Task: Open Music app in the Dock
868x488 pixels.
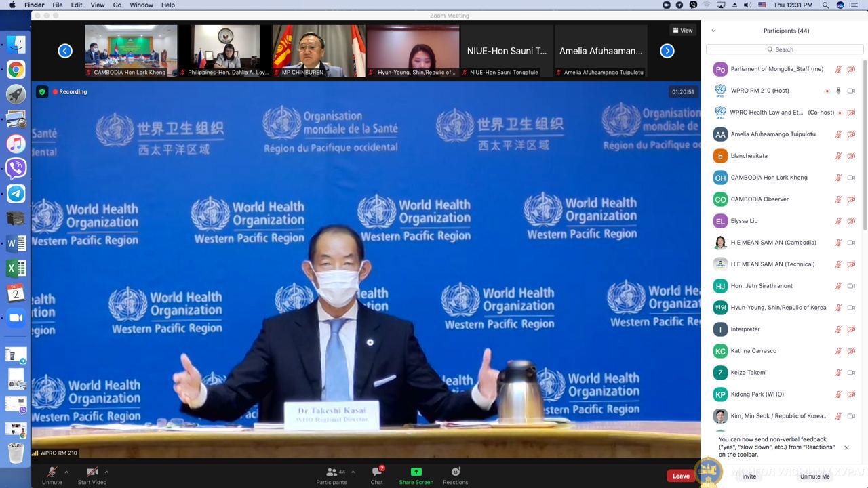Action: 16,144
